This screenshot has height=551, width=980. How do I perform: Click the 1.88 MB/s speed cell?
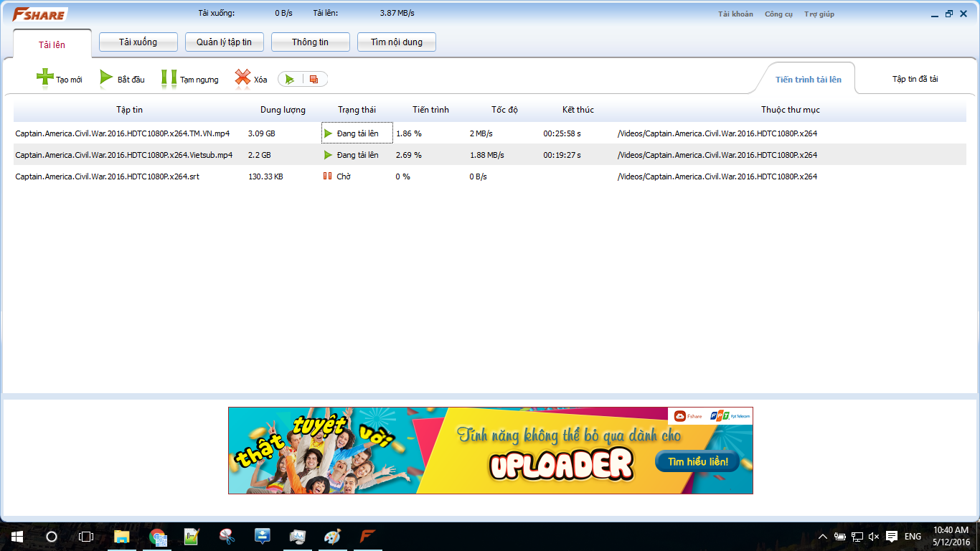coord(487,155)
